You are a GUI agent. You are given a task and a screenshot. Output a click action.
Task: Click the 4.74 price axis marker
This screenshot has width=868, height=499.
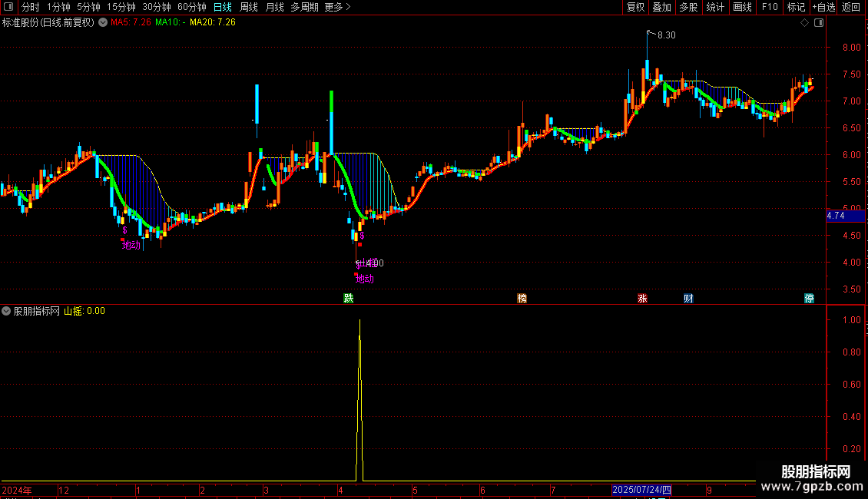pos(845,216)
